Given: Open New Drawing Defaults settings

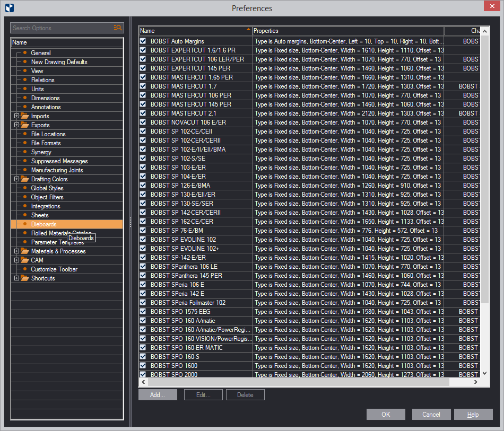Looking at the screenshot, I should (59, 62).
